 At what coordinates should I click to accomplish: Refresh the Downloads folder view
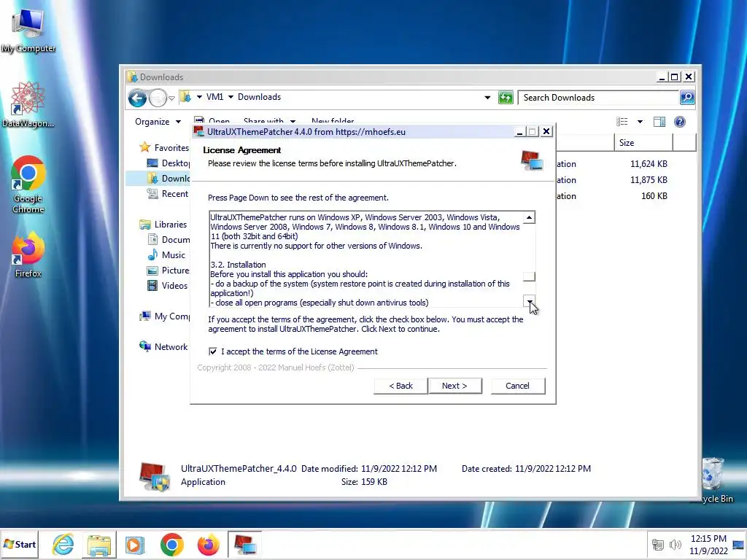506,98
